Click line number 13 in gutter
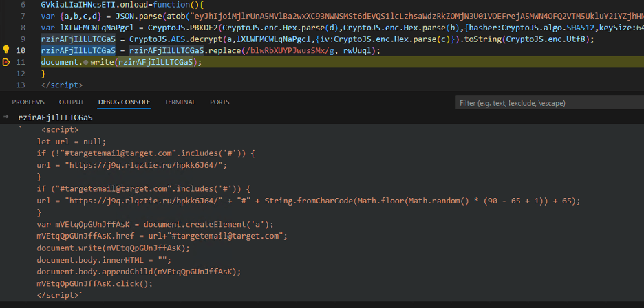This screenshot has width=644, height=308. click(x=21, y=85)
